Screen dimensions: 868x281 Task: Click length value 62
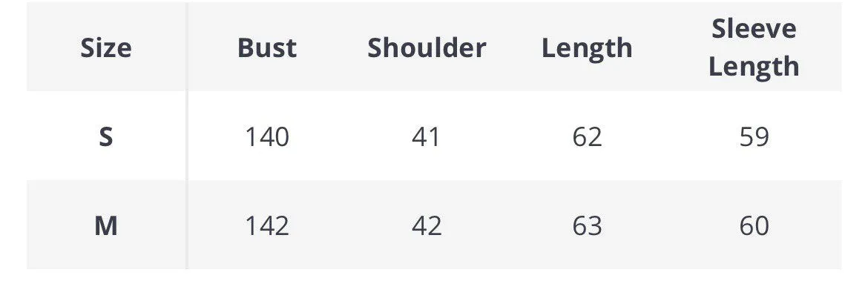click(588, 136)
